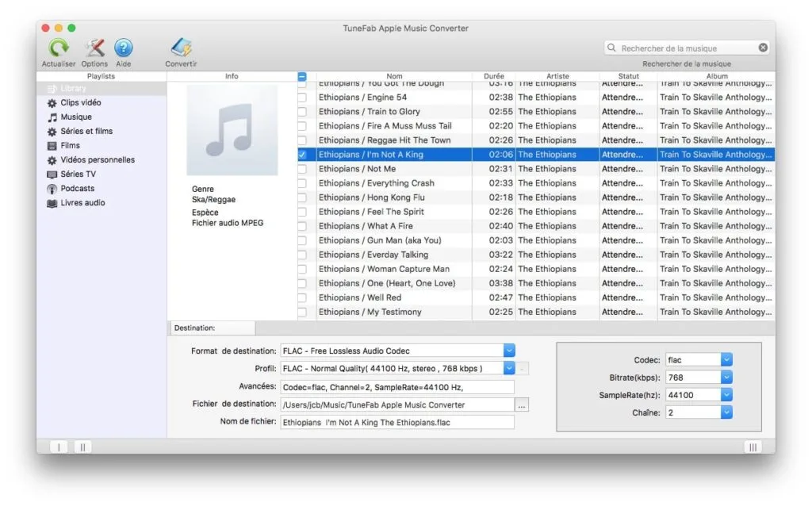812x506 pixels.
Task: Click the browse button beside Fichier de destination
Action: pyautogui.click(x=523, y=404)
